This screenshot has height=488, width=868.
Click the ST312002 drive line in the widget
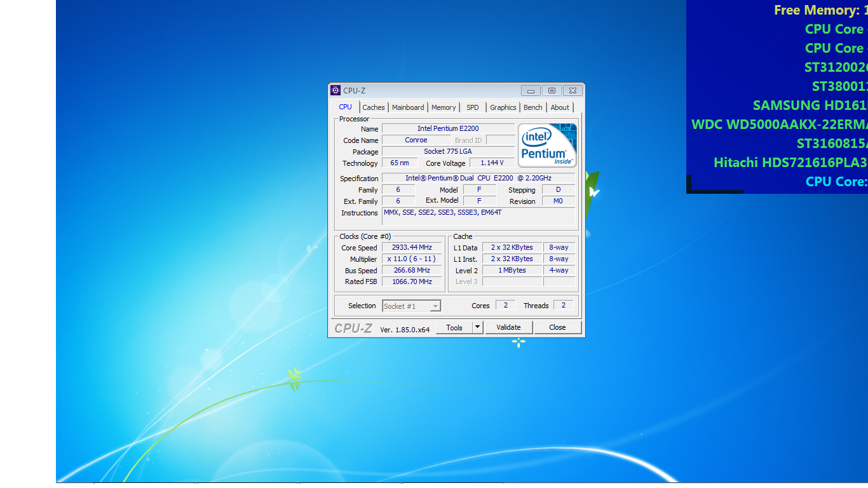(x=836, y=67)
